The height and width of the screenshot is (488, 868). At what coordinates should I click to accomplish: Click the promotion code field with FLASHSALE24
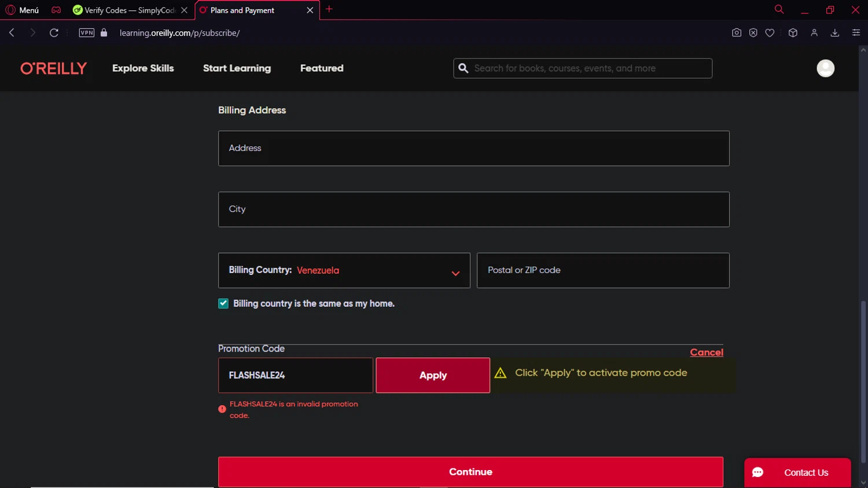tap(295, 375)
